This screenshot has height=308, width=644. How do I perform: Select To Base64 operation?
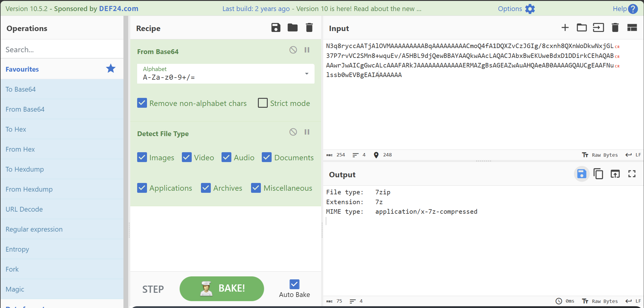tap(62, 89)
